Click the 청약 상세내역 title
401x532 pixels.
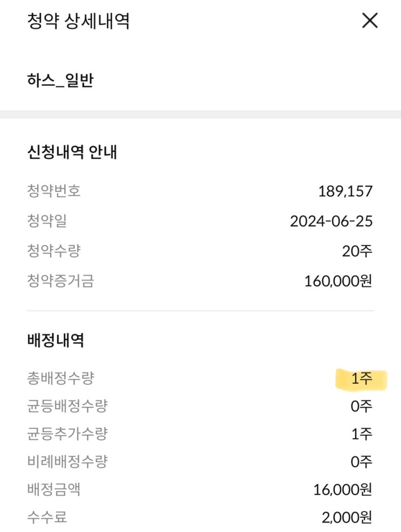click(x=78, y=21)
